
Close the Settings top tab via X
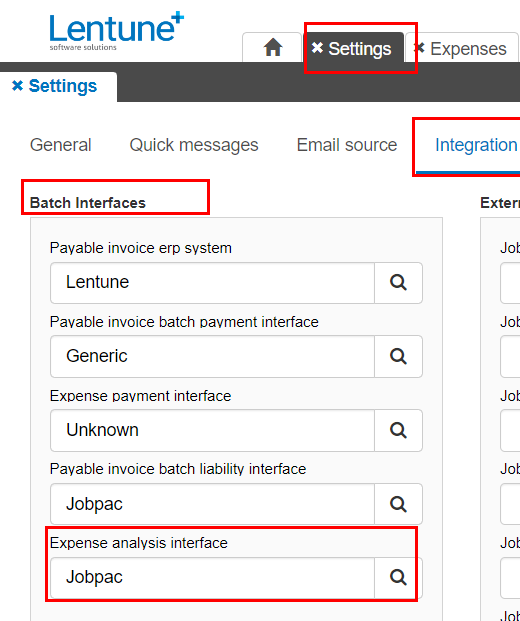(317, 48)
